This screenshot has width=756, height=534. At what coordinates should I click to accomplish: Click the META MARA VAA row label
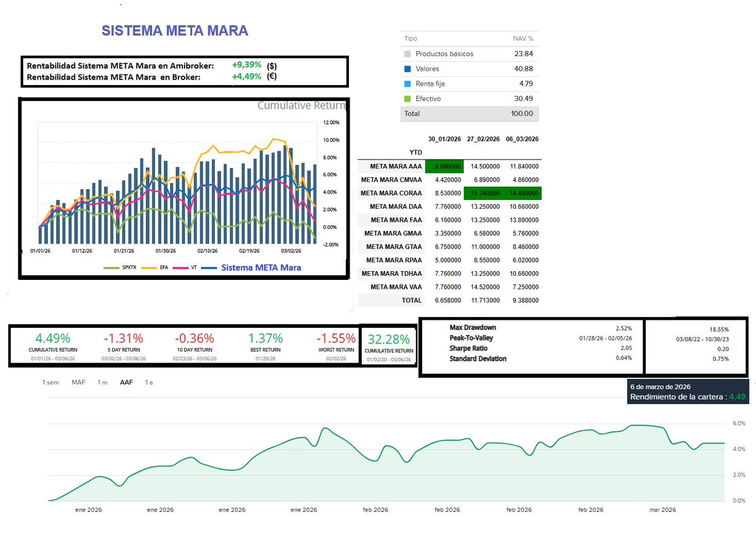tap(396, 287)
